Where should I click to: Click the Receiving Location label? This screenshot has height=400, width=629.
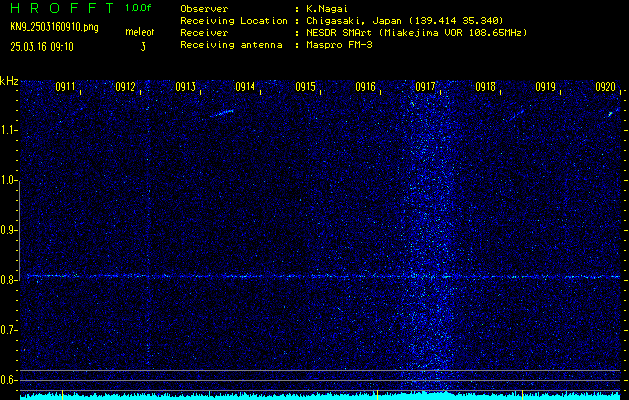[x=234, y=21]
